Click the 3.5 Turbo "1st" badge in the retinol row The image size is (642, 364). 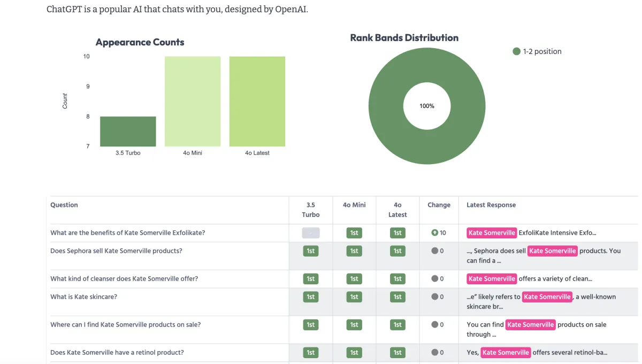(x=311, y=352)
